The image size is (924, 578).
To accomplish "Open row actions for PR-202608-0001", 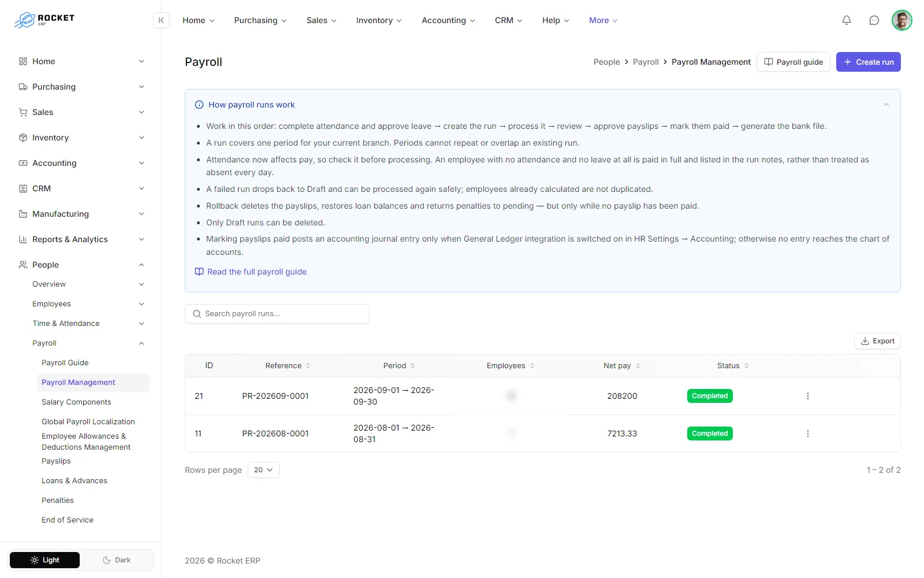I will tap(808, 433).
